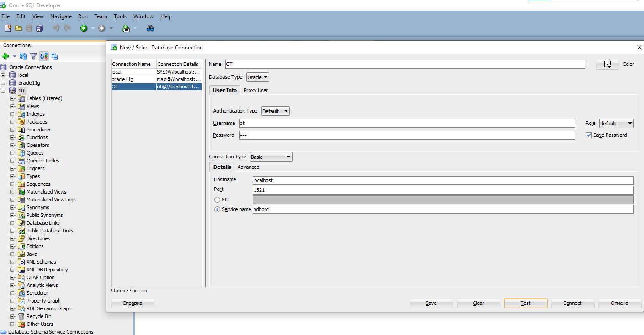The width and height of the screenshot is (644, 335).
Task: Click the Views folder icon in the tree
Action: [x=22, y=106]
